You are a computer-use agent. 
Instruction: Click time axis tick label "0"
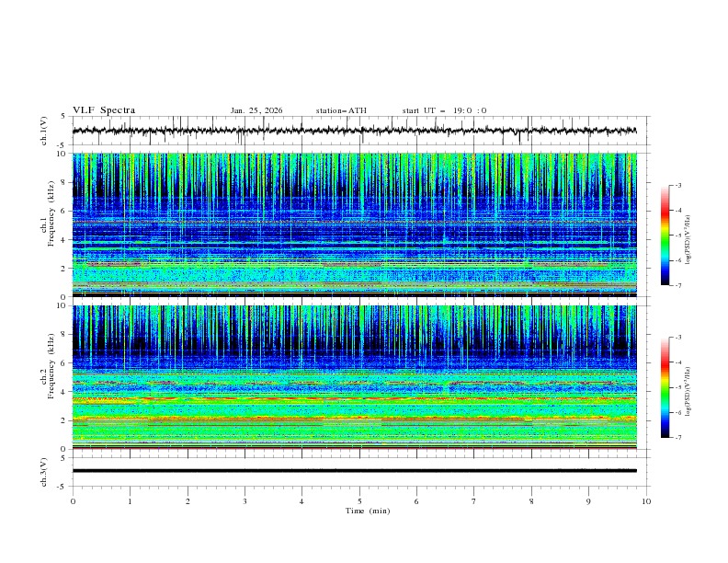[73, 501]
